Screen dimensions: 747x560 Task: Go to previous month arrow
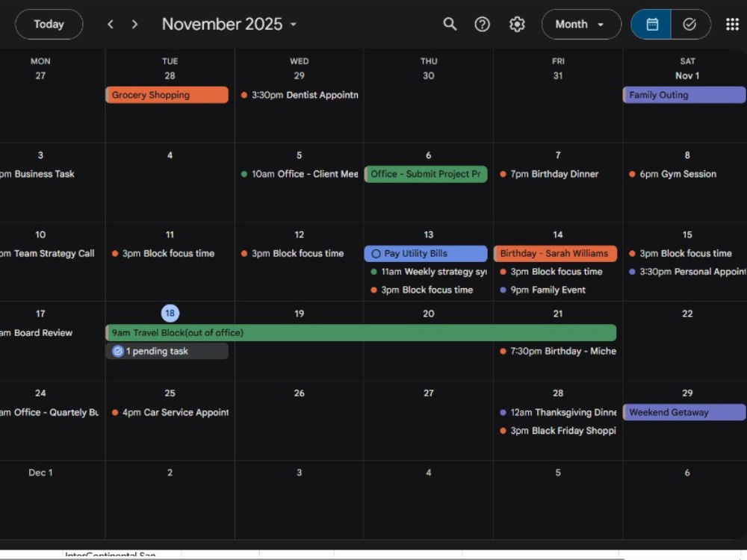pyautogui.click(x=111, y=25)
